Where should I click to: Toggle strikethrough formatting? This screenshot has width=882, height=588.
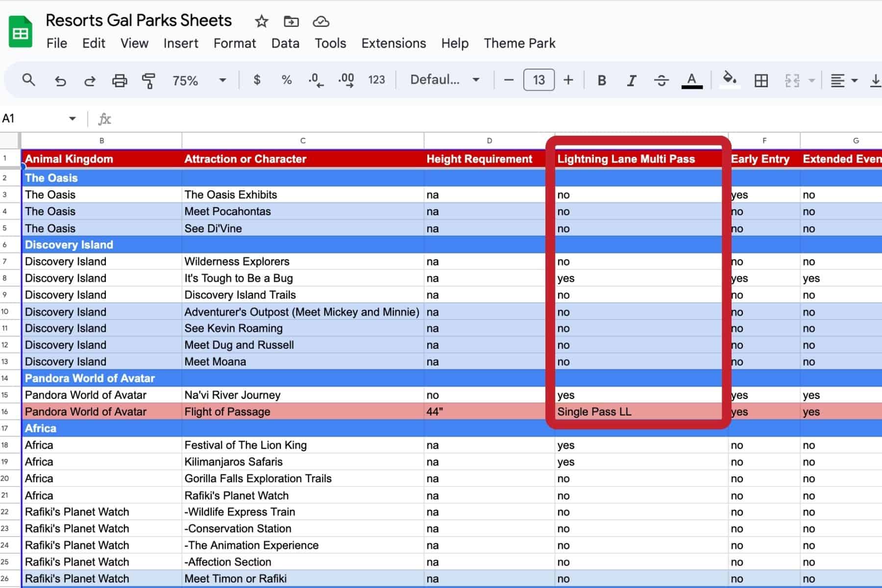(661, 80)
